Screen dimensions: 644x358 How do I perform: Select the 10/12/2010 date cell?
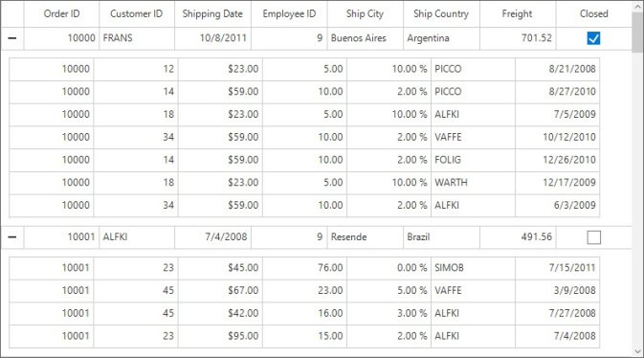557,137
